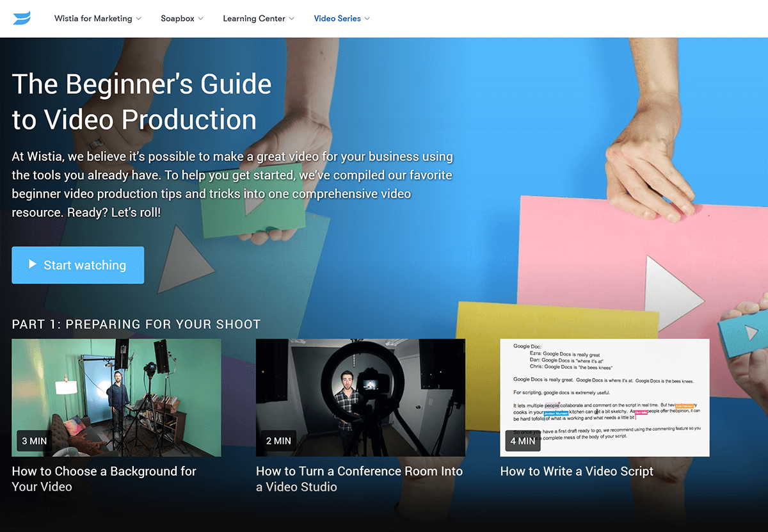Image resolution: width=768 pixels, height=532 pixels.
Task: Expand the chevron next to Soapbox
Action: click(x=200, y=19)
